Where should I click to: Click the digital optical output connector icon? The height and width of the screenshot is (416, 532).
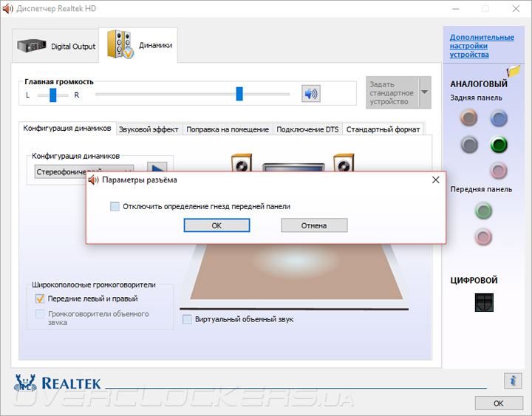[x=484, y=302]
